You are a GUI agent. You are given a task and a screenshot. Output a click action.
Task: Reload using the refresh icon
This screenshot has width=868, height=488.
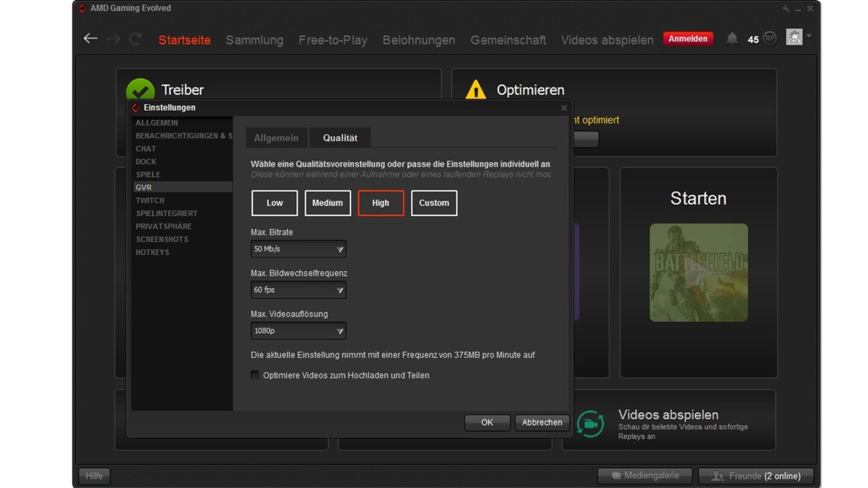136,39
